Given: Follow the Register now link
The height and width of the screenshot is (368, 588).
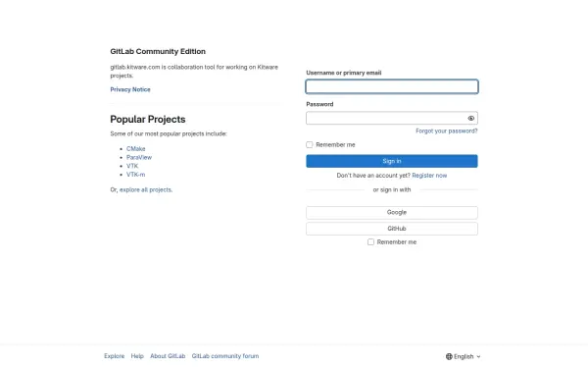Looking at the screenshot, I should 429,176.
